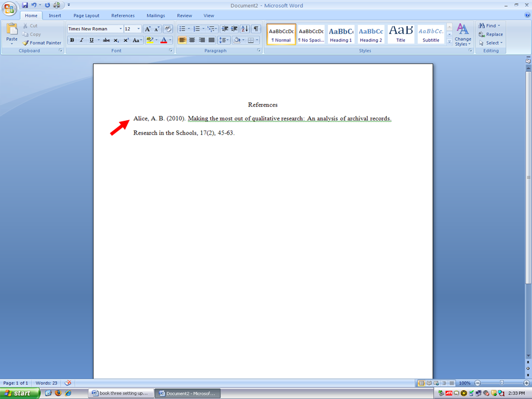Click the Grow Font icon
The width and height of the screenshot is (532, 399).
[147, 29]
